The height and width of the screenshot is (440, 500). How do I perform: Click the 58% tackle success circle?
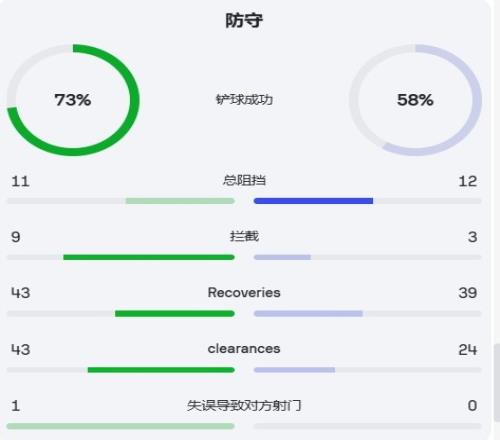click(415, 100)
